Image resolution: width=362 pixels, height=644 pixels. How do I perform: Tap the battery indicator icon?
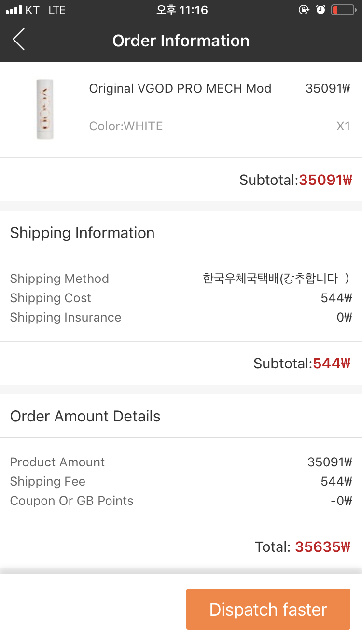coord(343,10)
